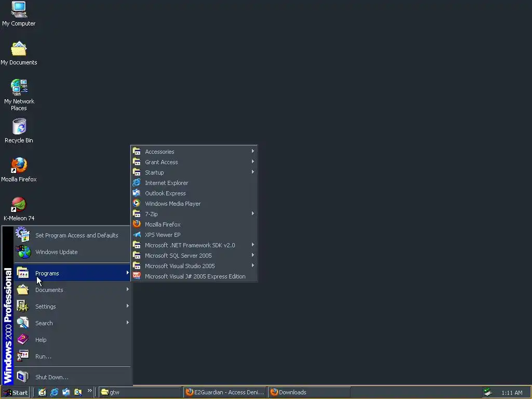Expand the Microsoft Visual Studio 2005 arrow
This screenshot has height=399, width=532.
point(253,265)
